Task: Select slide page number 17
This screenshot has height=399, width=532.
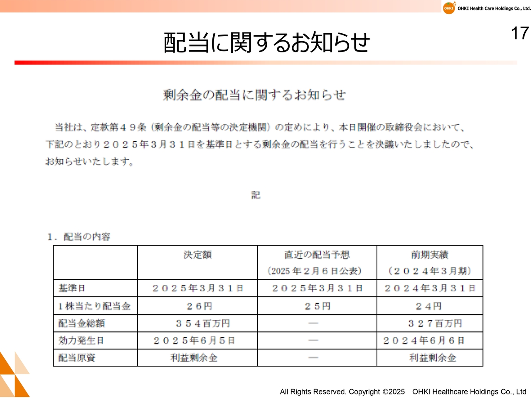Action: pyautogui.click(x=520, y=33)
